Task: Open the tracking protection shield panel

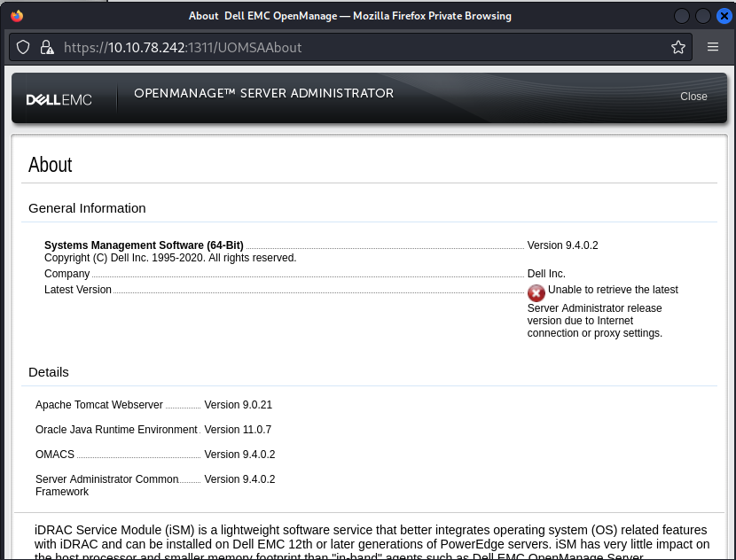Action: coord(24,47)
